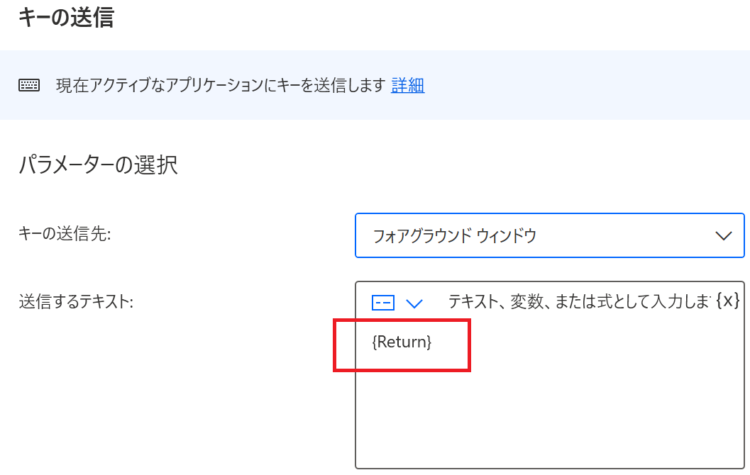The width and height of the screenshot is (750, 475).
Task: Click the 現在アクティブなアプリケーション description text
Action: (221, 85)
